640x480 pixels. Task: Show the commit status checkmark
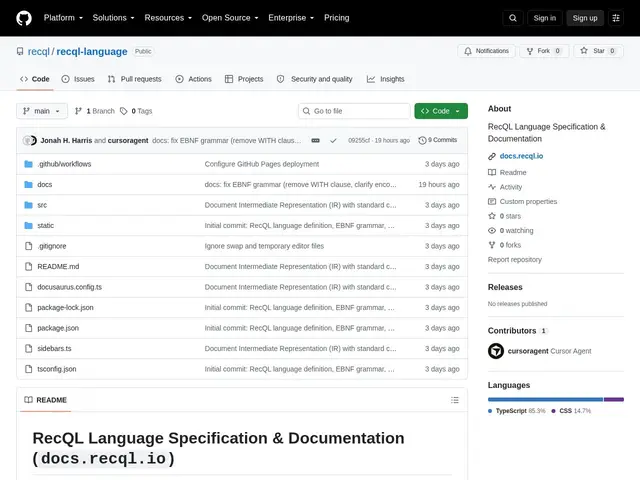333,140
